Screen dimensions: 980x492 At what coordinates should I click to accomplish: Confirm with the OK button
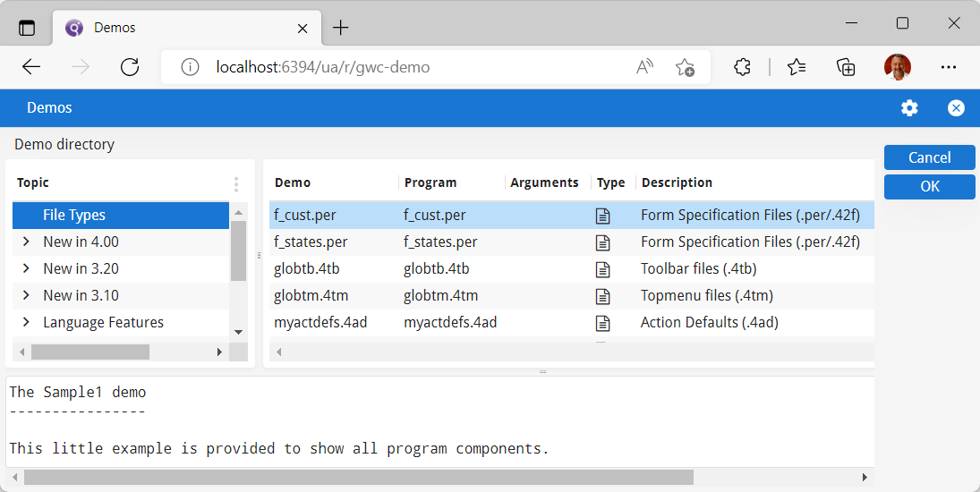(x=929, y=187)
